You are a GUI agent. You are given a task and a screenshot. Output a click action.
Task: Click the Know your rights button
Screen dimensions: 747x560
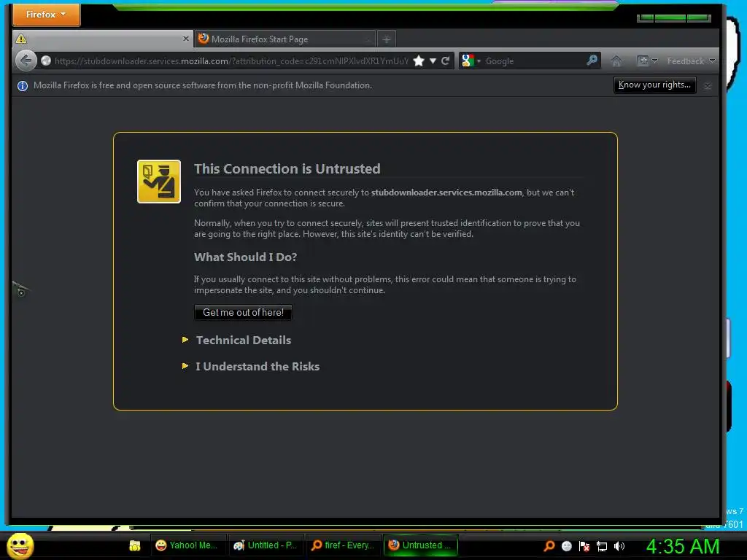point(654,85)
